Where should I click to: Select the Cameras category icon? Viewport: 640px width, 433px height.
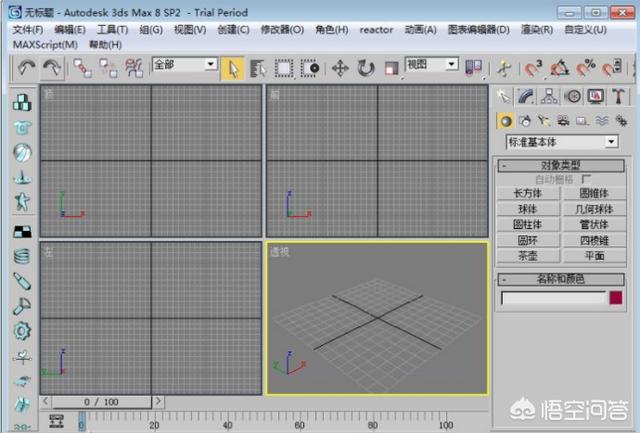[563, 121]
